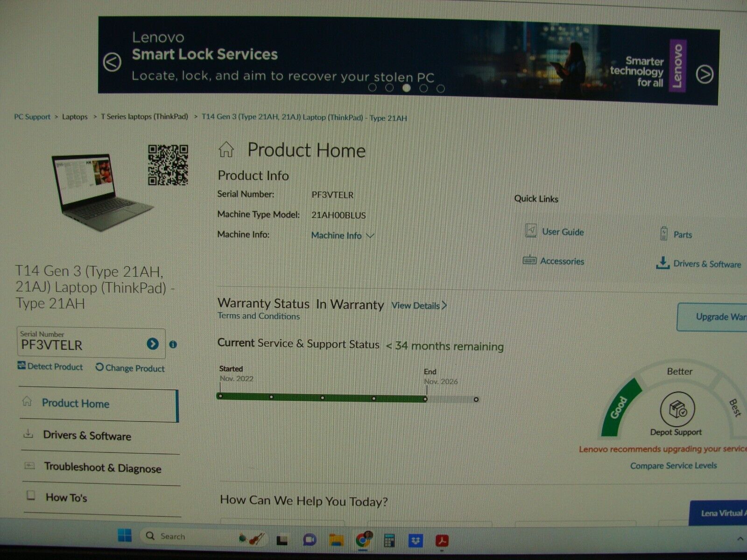
Task: Submit serial number with arrow button
Action: coord(153,344)
